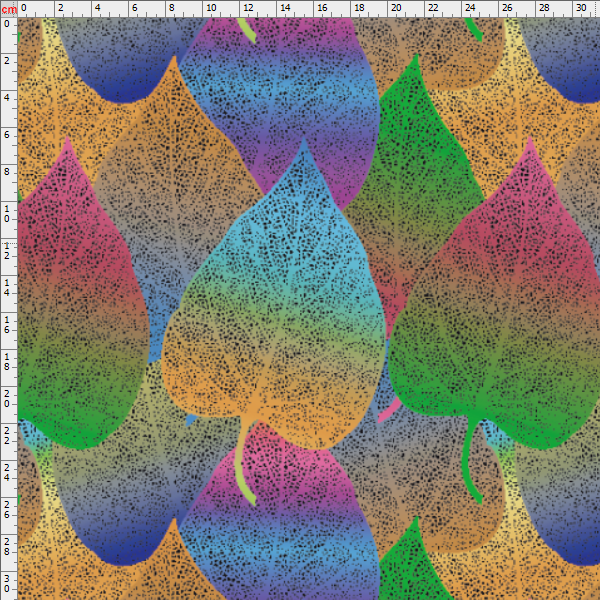
Task: Click the "24" mark on the horizontal ruler
Action: pyautogui.click(x=470, y=8)
